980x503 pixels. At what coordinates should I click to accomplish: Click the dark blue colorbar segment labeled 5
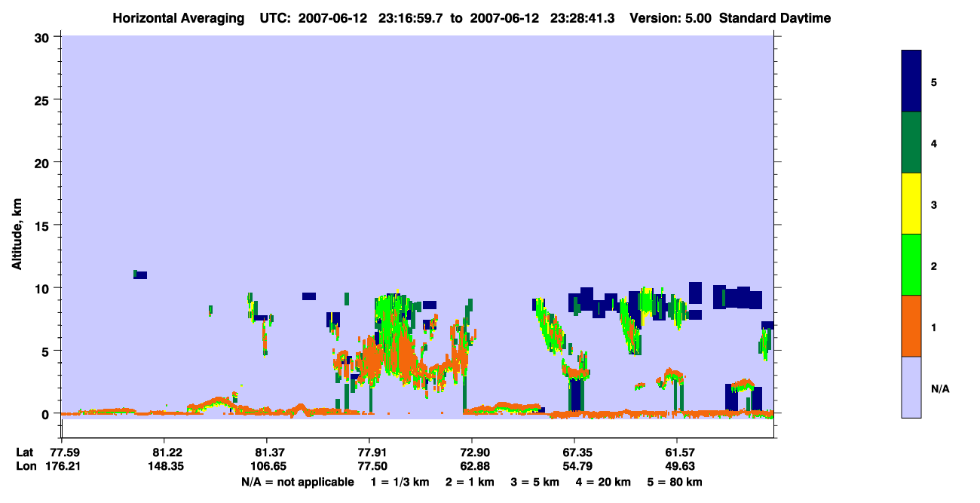coord(911,81)
